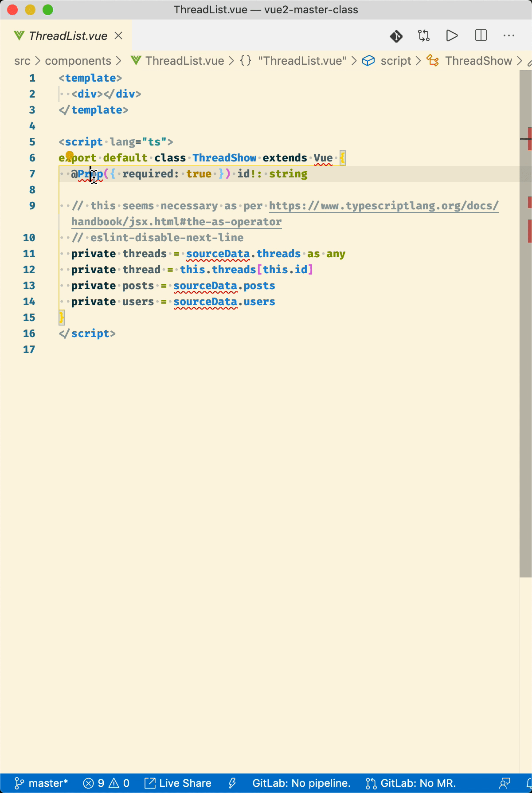Click sourceData.posts on line 13

224,286
